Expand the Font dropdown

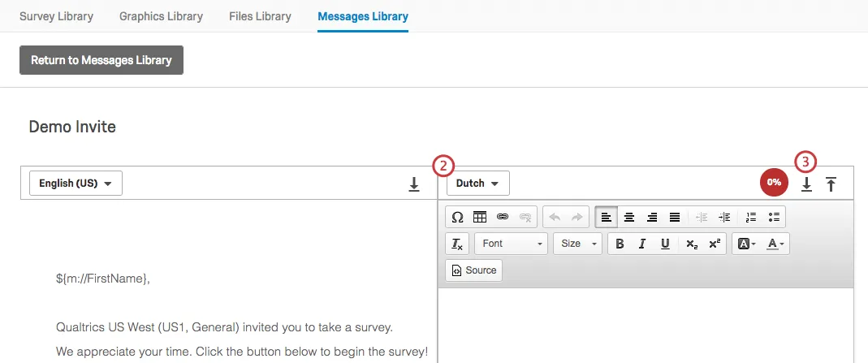coord(511,244)
